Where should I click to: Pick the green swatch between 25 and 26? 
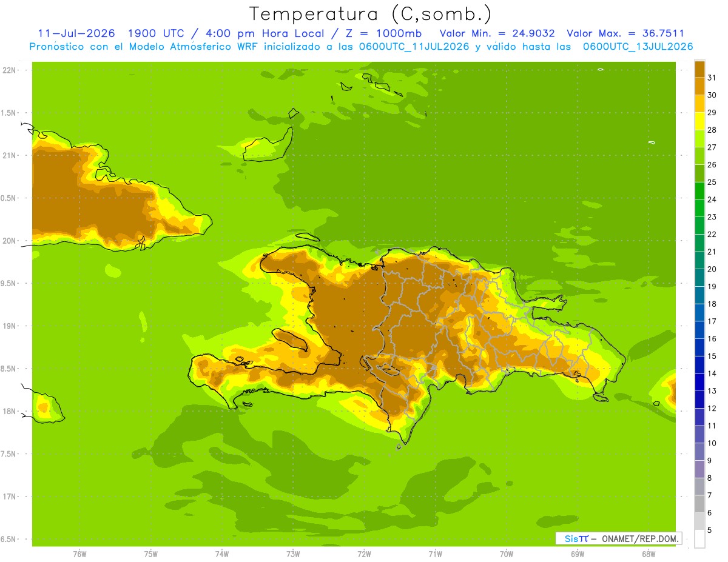tap(699, 173)
